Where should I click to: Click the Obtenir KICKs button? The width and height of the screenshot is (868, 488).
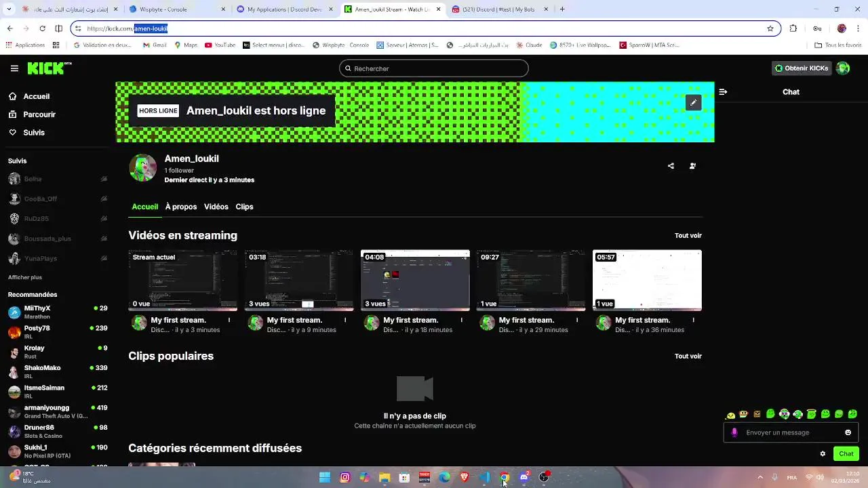[x=802, y=68]
